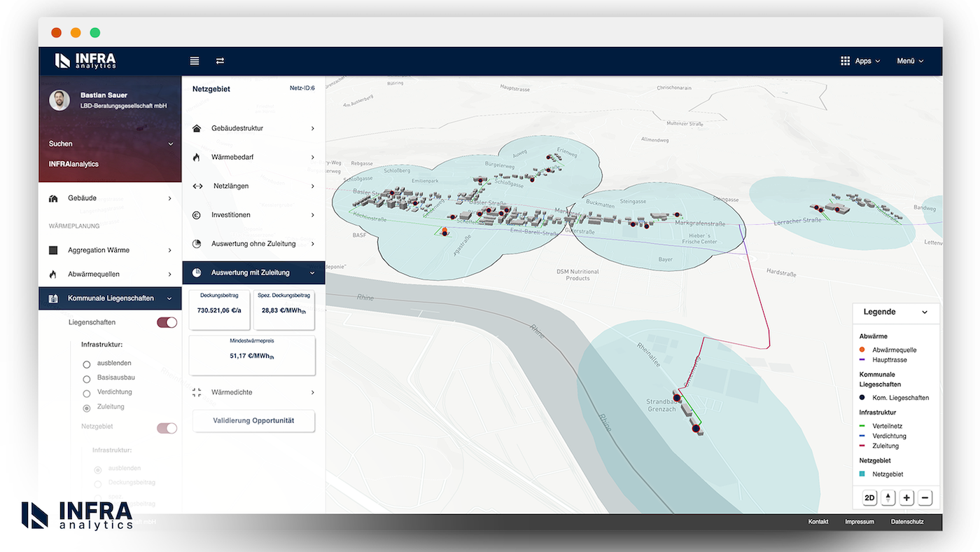
Task: Click the Validierung Opportunität button
Action: (x=253, y=421)
